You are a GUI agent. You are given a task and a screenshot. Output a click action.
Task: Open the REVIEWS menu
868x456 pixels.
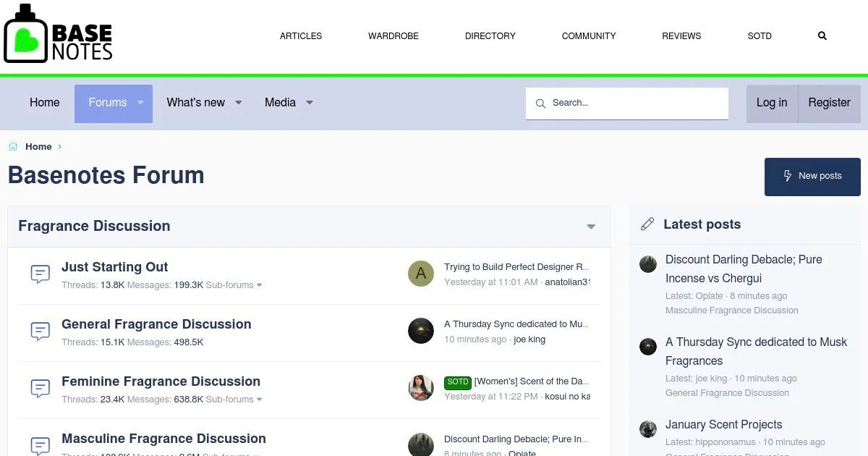681,35
